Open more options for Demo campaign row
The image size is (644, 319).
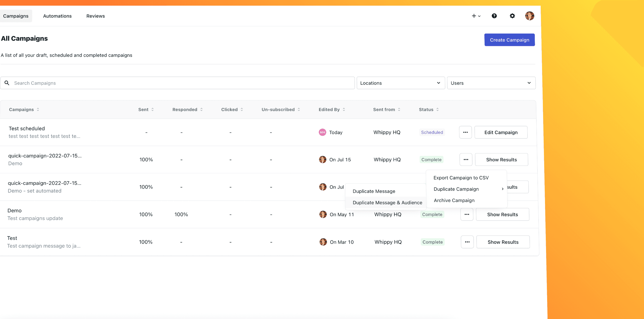tap(467, 214)
